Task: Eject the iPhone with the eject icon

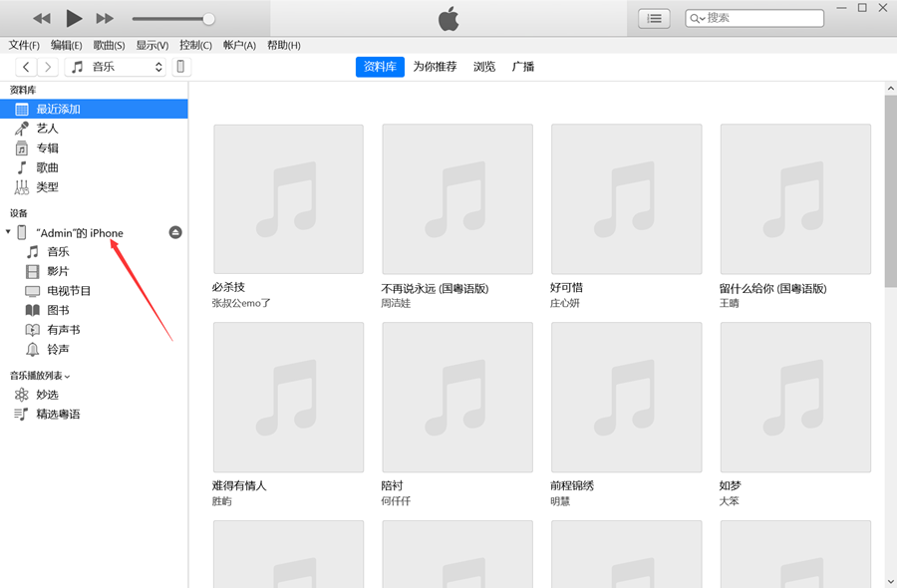Action: 175,232
